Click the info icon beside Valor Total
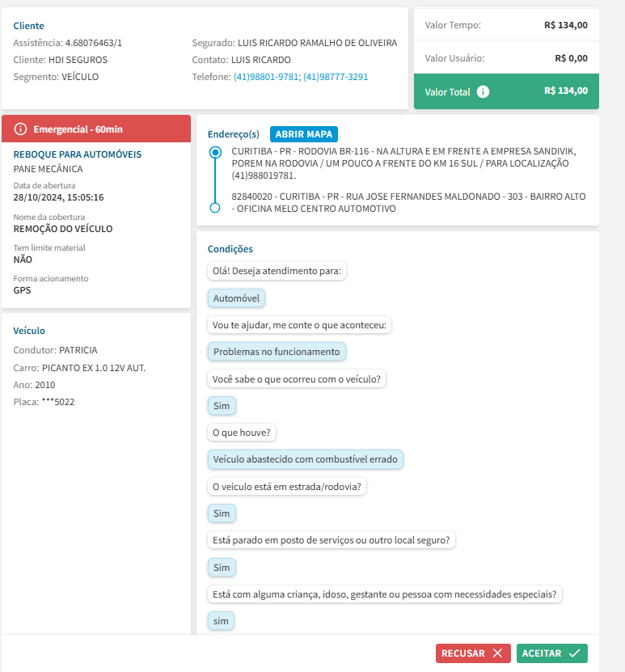This screenshot has height=672, width=625. coord(483,91)
